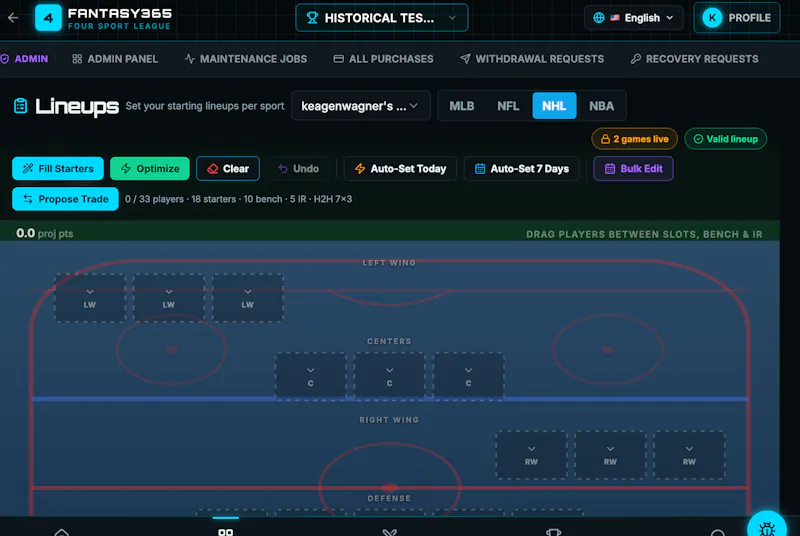Screen dimensions: 800x536
Task: Switch to NFL sport
Action: tap(508, 106)
